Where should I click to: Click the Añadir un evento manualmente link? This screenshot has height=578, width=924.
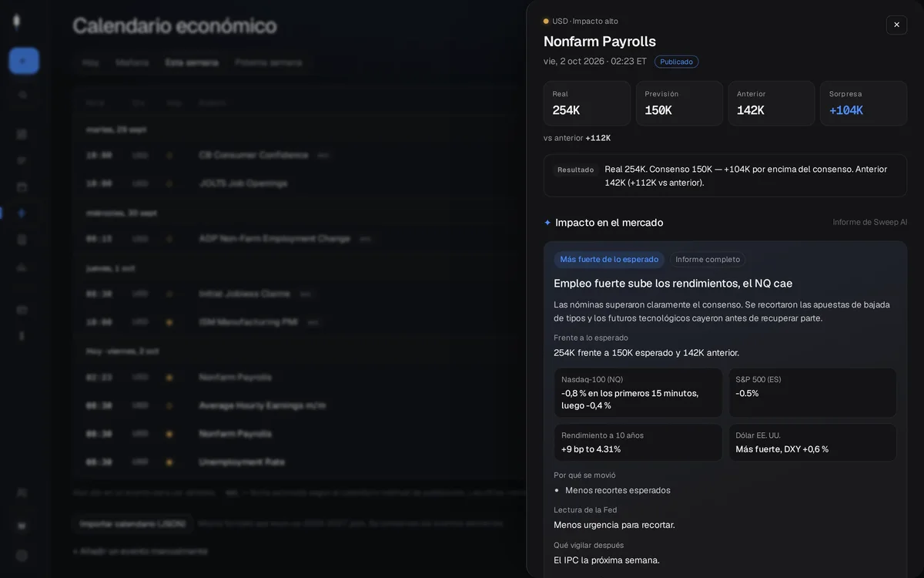[140, 551]
